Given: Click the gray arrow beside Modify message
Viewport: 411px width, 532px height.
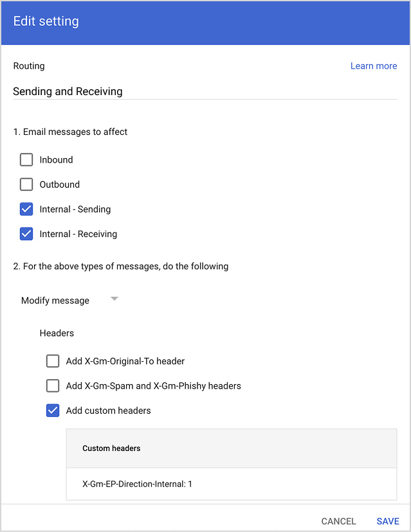Looking at the screenshot, I should 114,299.
